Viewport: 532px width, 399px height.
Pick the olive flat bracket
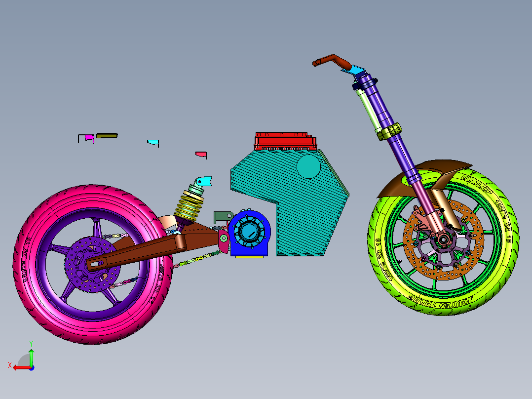click(x=107, y=135)
